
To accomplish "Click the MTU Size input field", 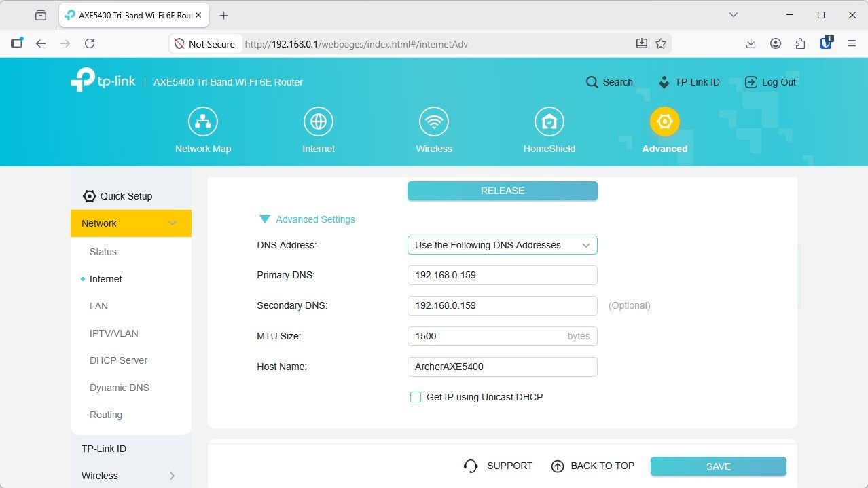I will 502,336.
